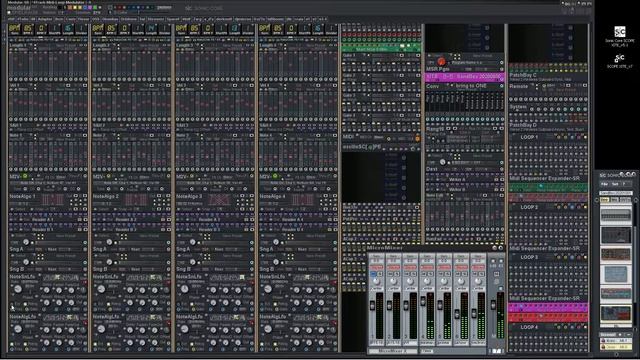The width and height of the screenshot is (640, 360).
Task: Click BPM Sync display in fourth sequencer column
Action: pos(264,29)
